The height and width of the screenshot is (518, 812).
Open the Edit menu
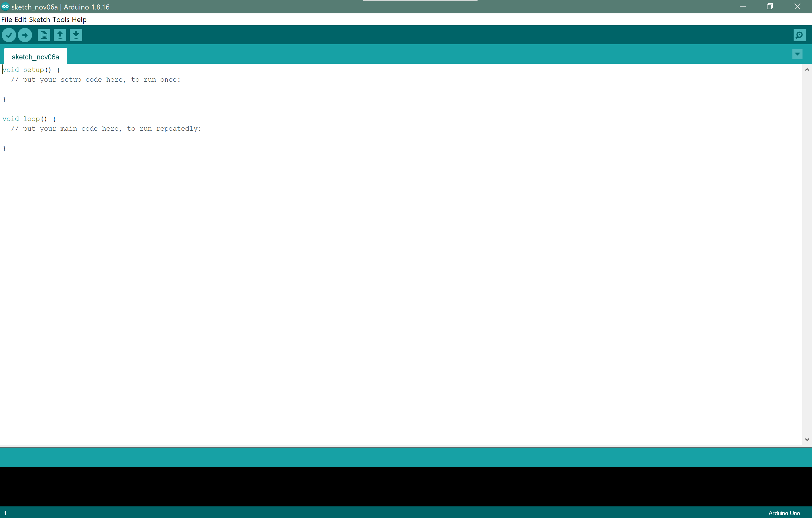(20, 20)
